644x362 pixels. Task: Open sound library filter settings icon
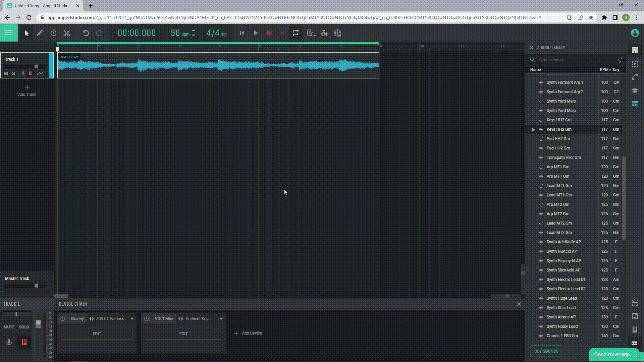pos(620,60)
